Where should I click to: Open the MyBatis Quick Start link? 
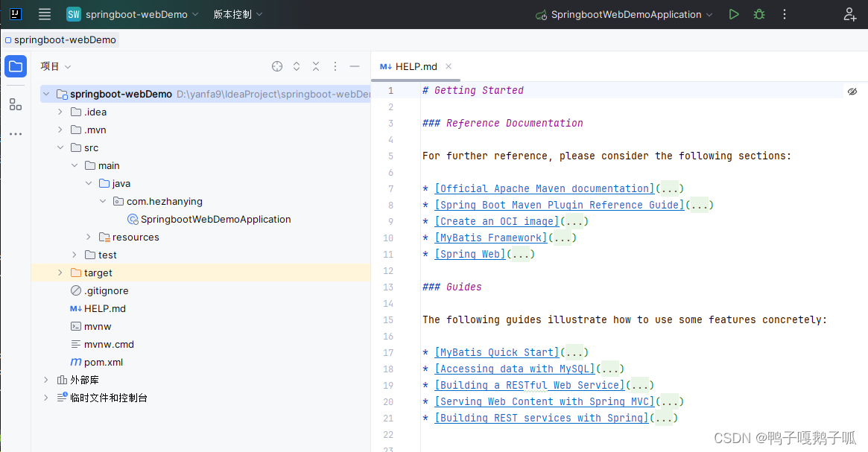tap(496, 352)
